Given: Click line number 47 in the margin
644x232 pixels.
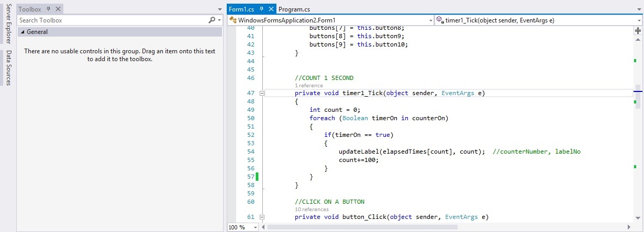Looking at the screenshot, I should [x=250, y=93].
